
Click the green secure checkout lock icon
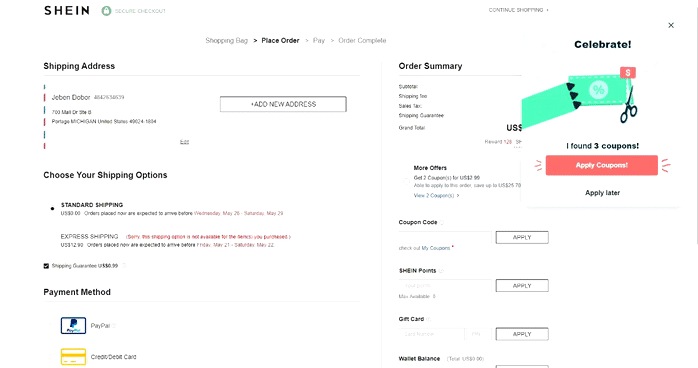[x=106, y=11]
